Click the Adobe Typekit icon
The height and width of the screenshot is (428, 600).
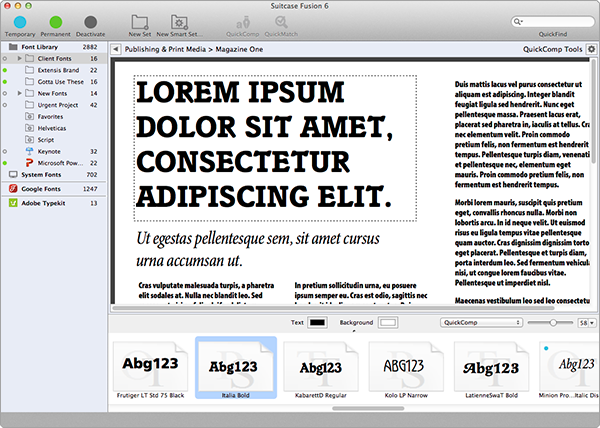pos(13,203)
